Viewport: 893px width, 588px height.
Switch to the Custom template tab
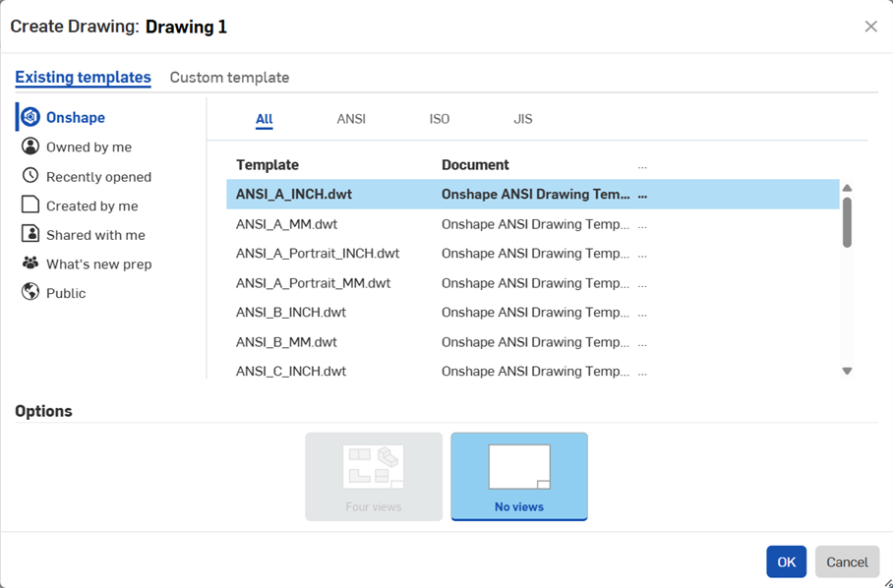pyautogui.click(x=229, y=77)
